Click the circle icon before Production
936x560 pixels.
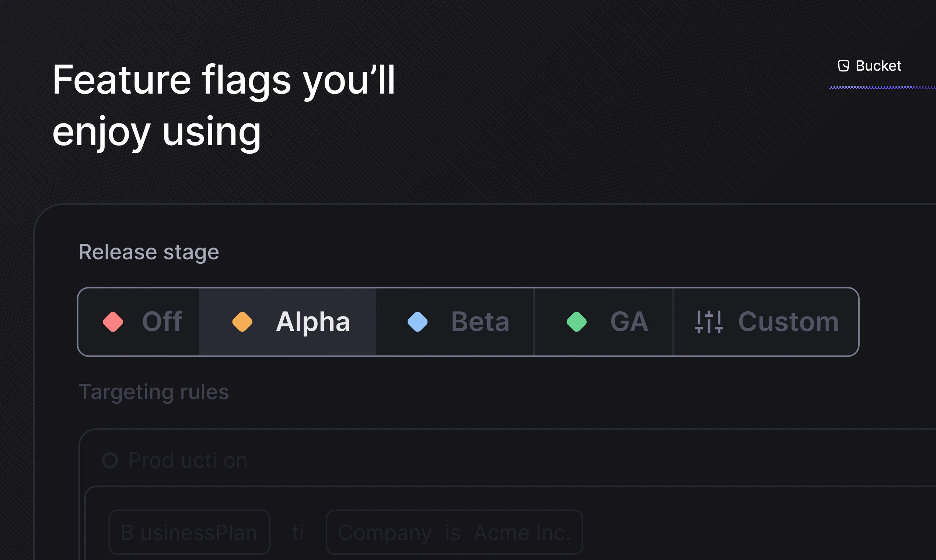pos(110,460)
